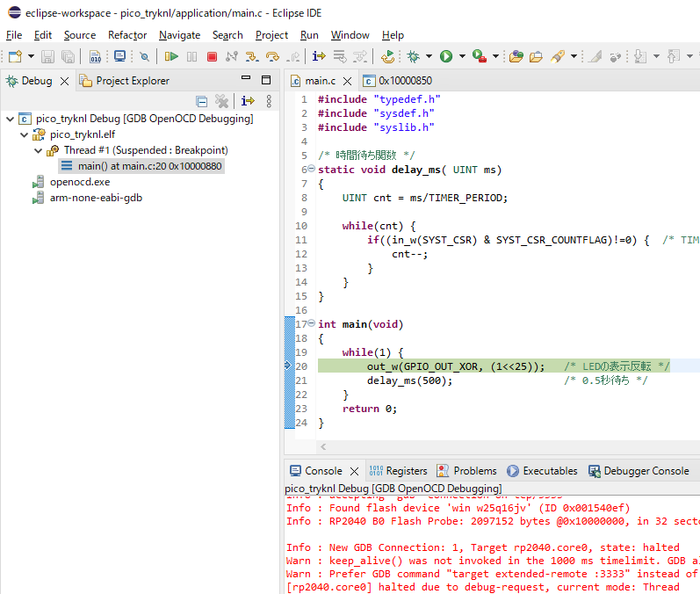
Task: Terminate the debug session with red stop icon
Action: click(x=212, y=56)
